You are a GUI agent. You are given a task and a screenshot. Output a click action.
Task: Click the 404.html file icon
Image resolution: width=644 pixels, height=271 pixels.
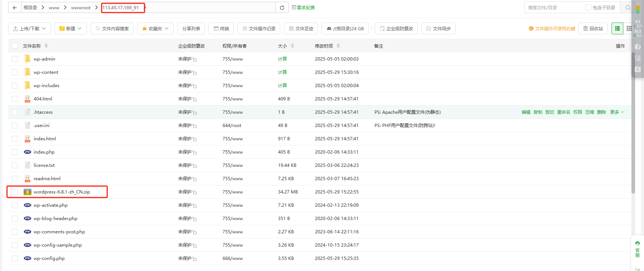tap(27, 99)
